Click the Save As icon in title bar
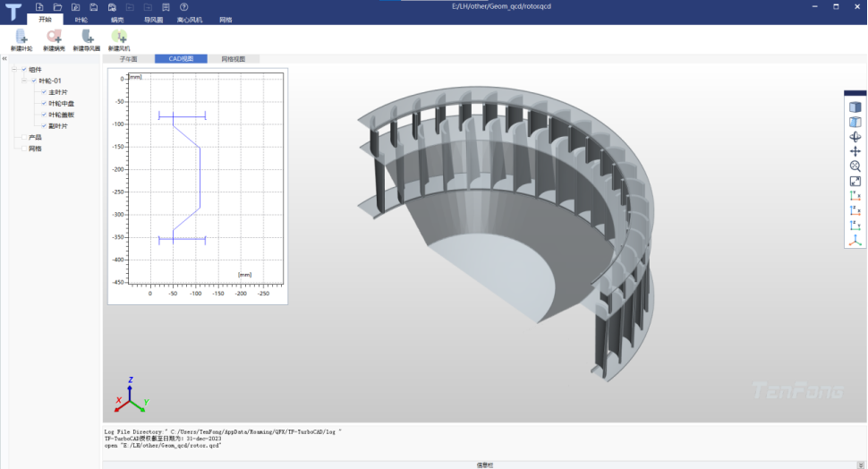Image resolution: width=868 pixels, height=469 pixels. point(112,7)
